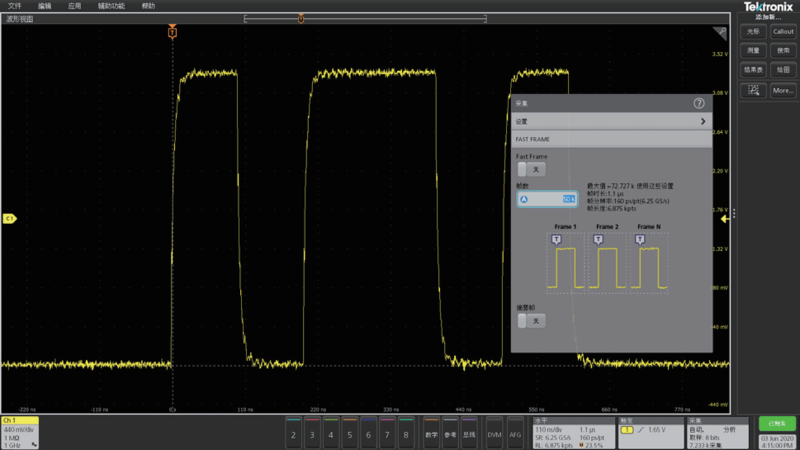Open the AFG function generator

(x=515, y=435)
